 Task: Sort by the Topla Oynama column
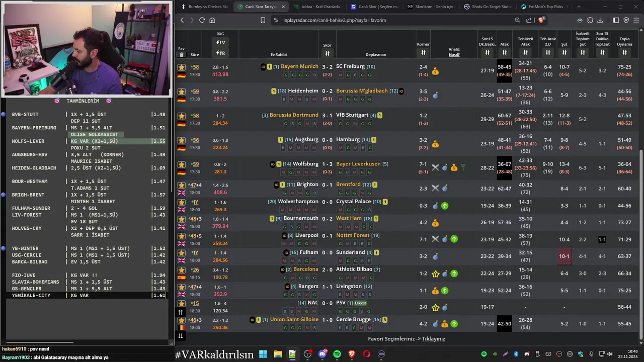click(624, 52)
